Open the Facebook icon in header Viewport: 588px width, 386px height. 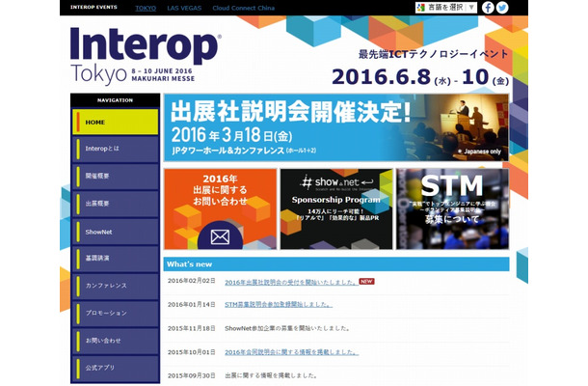pos(488,8)
